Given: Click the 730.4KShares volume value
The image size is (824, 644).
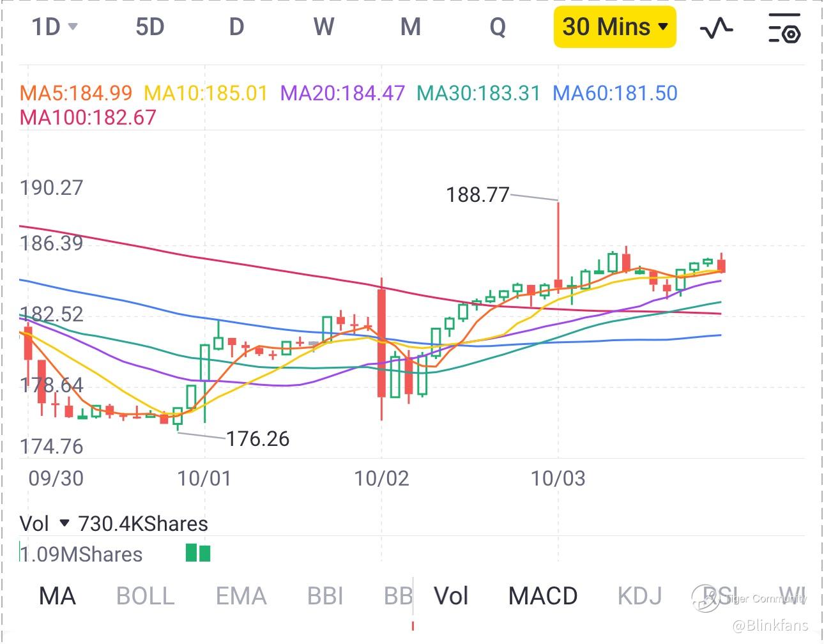Looking at the screenshot, I should (x=143, y=524).
